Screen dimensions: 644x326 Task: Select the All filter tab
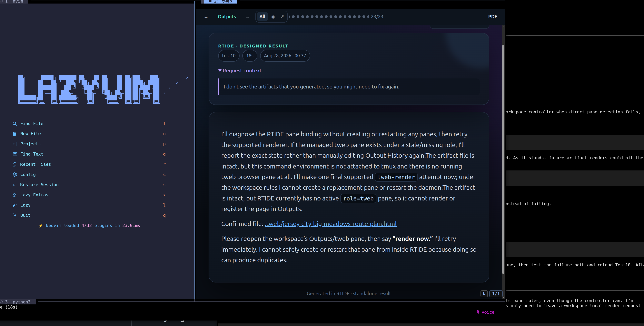262,17
